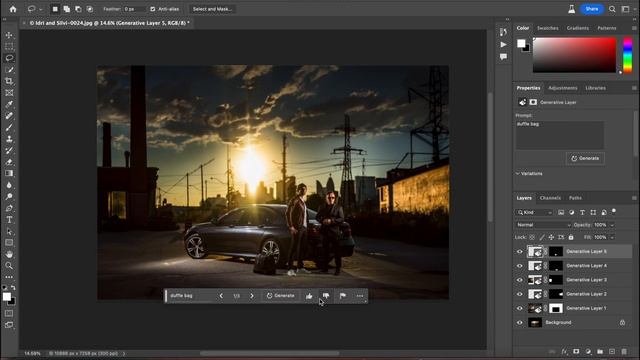Hide Generative Layer 1

pyautogui.click(x=520, y=308)
